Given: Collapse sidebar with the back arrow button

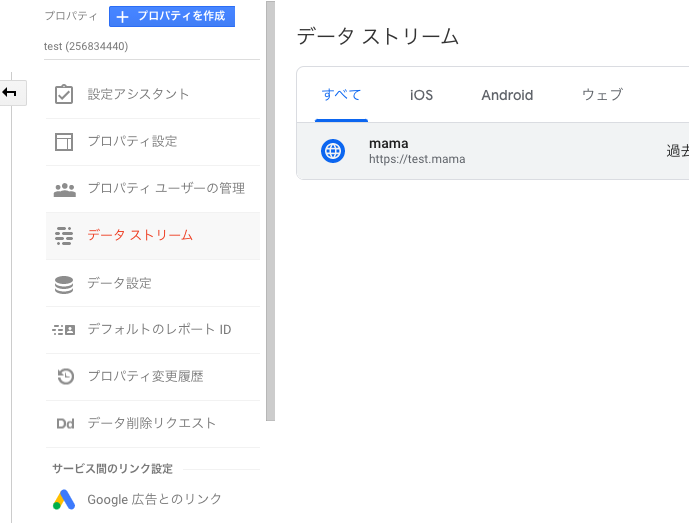Looking at the screenshot, I should [x=11, y=93].
